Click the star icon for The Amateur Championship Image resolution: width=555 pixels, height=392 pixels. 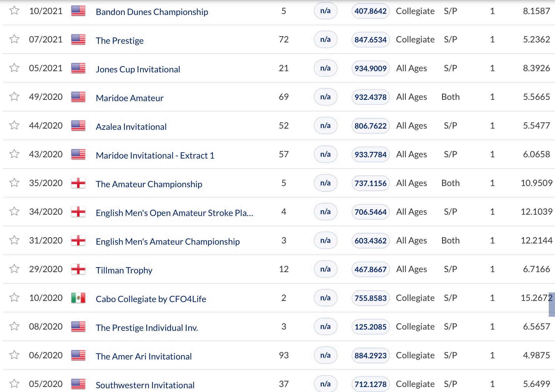coord(14,183)
